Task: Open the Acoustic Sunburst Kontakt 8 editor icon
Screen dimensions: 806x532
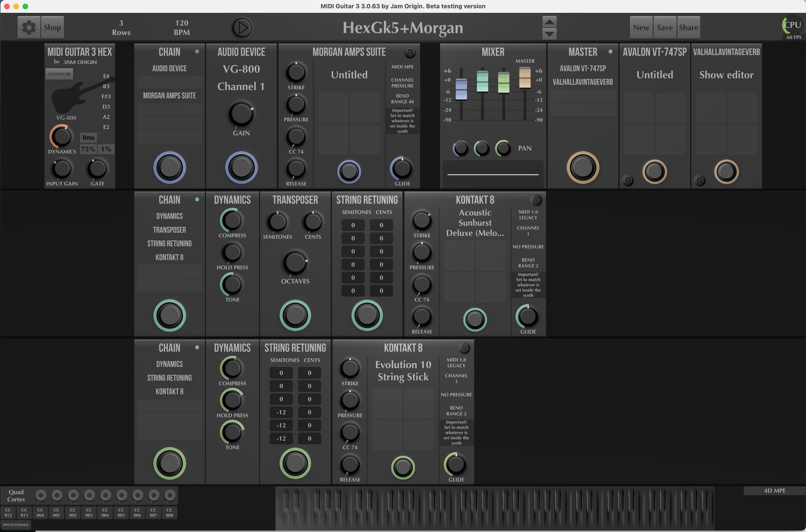Action: (x=536, y=200)
